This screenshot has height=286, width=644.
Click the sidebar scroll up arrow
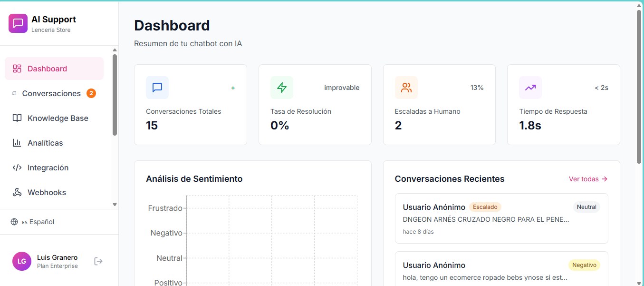(115, 49)
